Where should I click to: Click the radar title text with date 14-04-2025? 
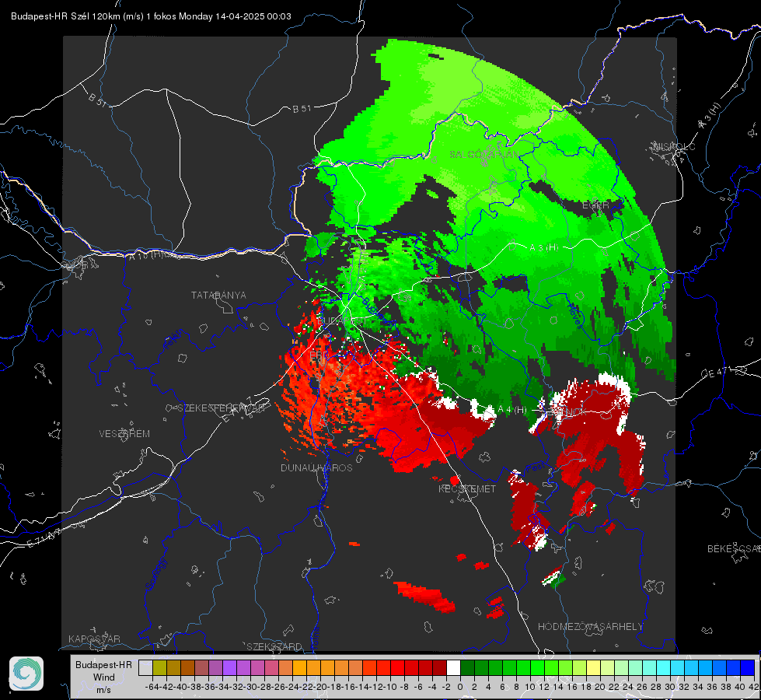(151, 16)
